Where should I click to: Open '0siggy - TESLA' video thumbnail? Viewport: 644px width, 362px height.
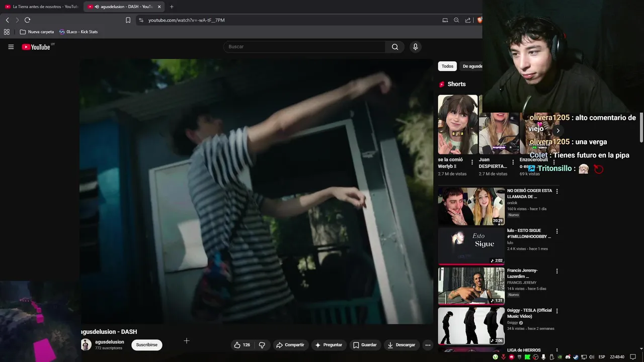[471, 325]
